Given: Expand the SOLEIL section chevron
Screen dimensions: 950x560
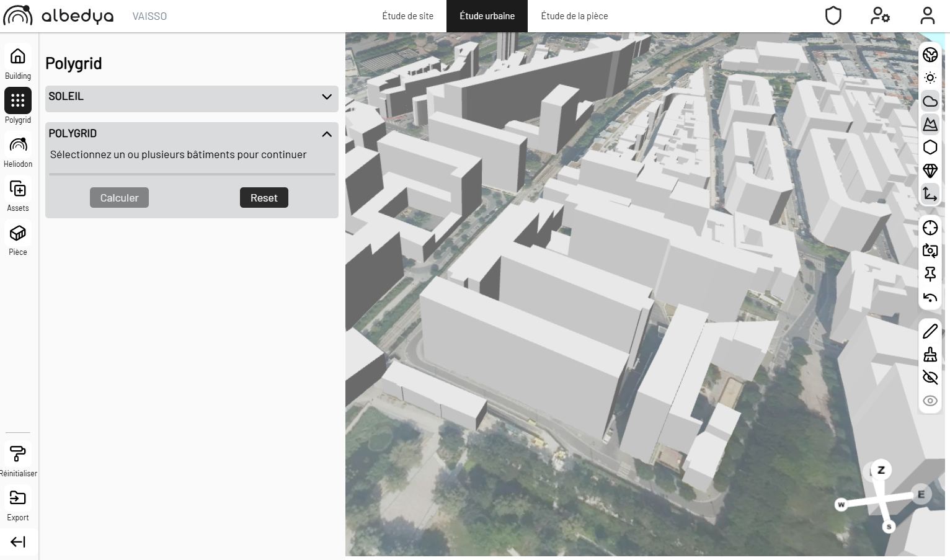Looking at the screenshot, I should click(x=327, y=97).
